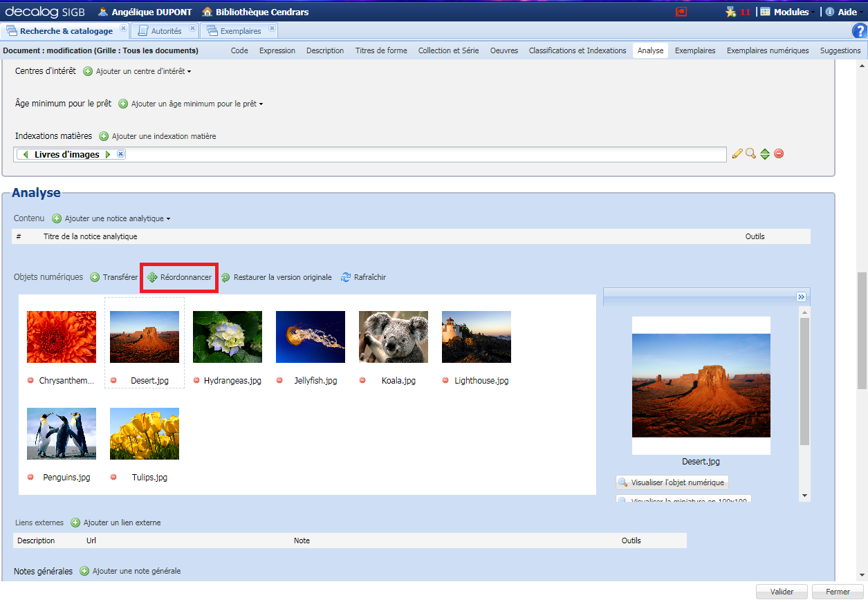Screen dimensions: 868x602
Task: Click the main page vertical scrollbar
Action: click(x=862, y=332)
